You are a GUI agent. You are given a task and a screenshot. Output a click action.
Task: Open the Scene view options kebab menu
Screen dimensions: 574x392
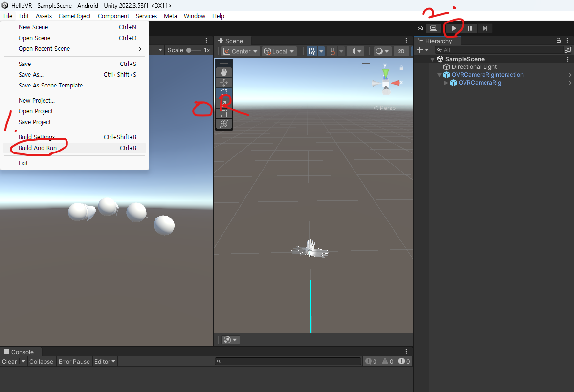(x=406, y=40)
